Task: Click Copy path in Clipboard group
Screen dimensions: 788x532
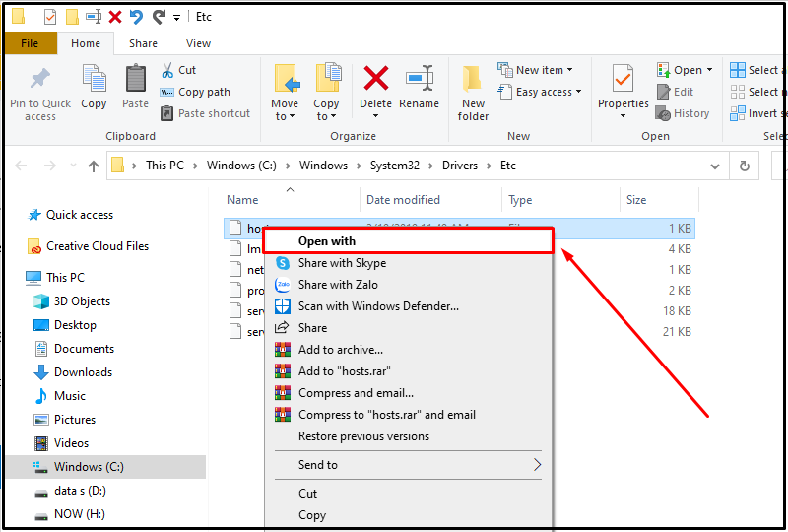Action: tap(195, 92)
